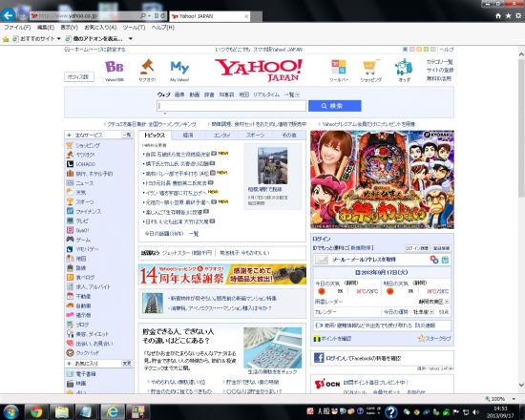Image resolution: width=525 pixels, height=420 pixels.
Task: Select the Topics (トピックス) news tab
Action: 155,135
